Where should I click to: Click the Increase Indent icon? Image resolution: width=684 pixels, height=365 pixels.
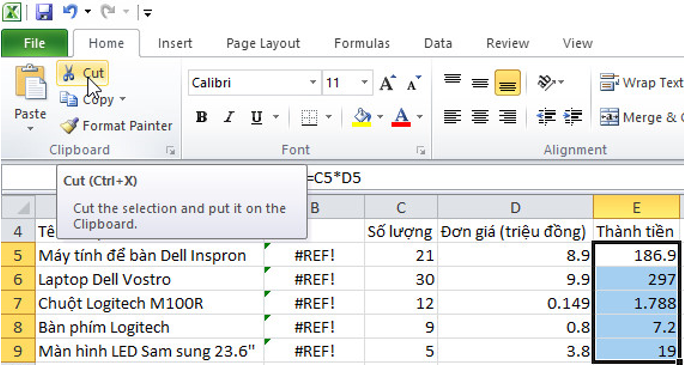click(573, 116)
